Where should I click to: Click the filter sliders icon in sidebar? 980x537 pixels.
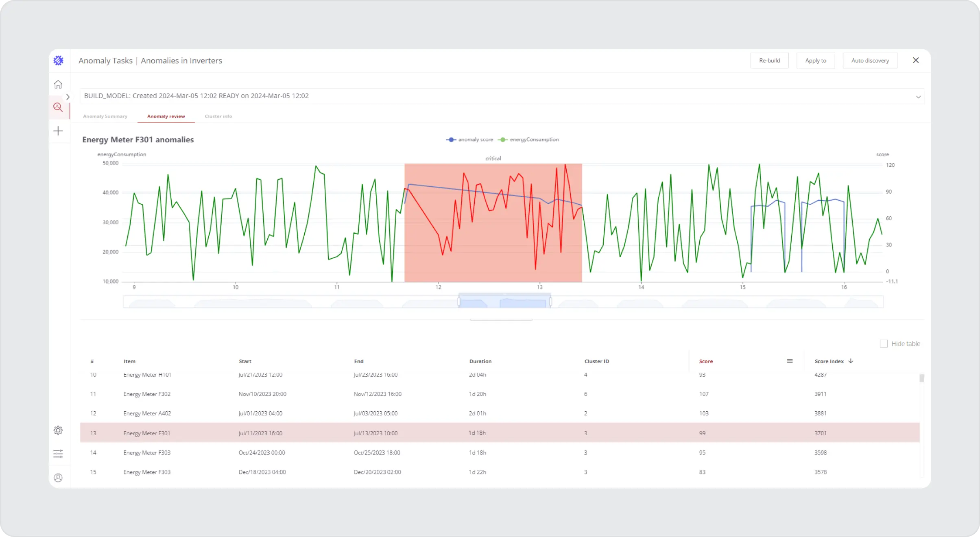pyautogui.click(x=58, y=454)
